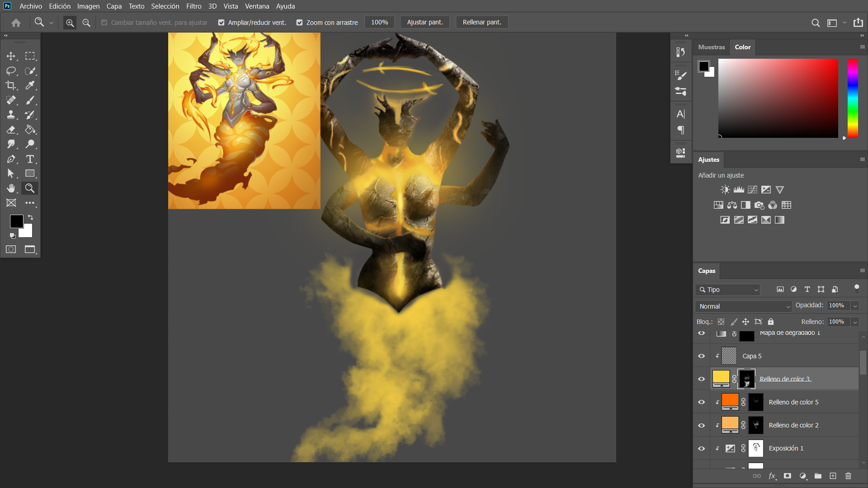This screenshot has height=488, width=868.
Task: Open the Ventana menu
Action: pyautogui.click(x=257, y=6)
